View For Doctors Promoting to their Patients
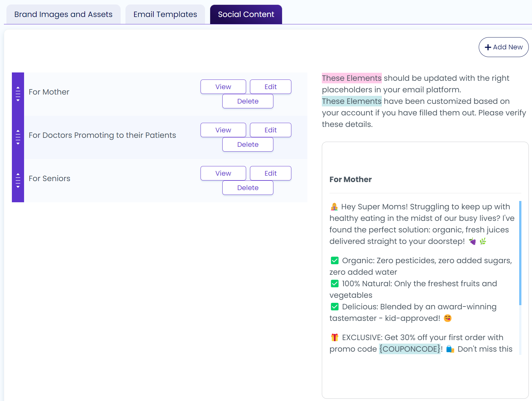The height and width of the screenshot is (401, 532). (223, 130)
